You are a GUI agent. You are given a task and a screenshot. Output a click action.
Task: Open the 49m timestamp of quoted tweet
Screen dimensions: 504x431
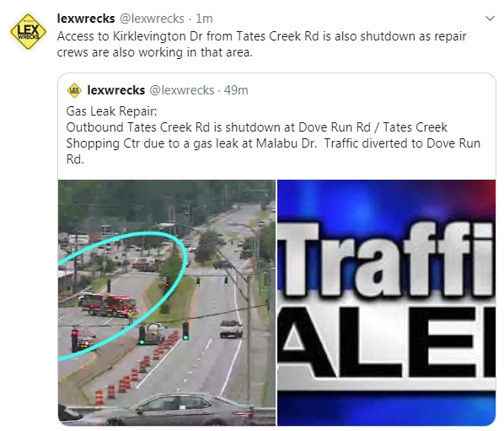(x=236, y=90)
